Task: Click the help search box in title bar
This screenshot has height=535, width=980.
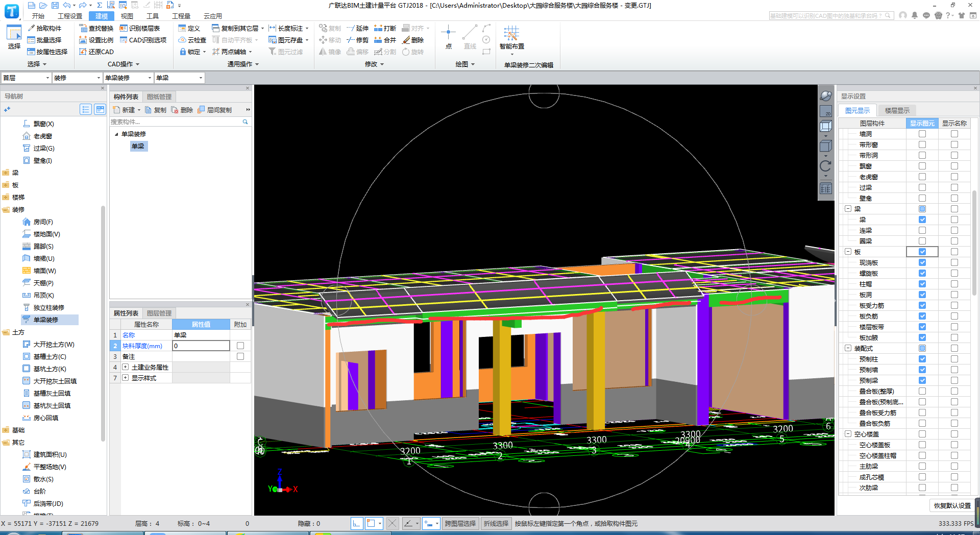Action: 831,16
